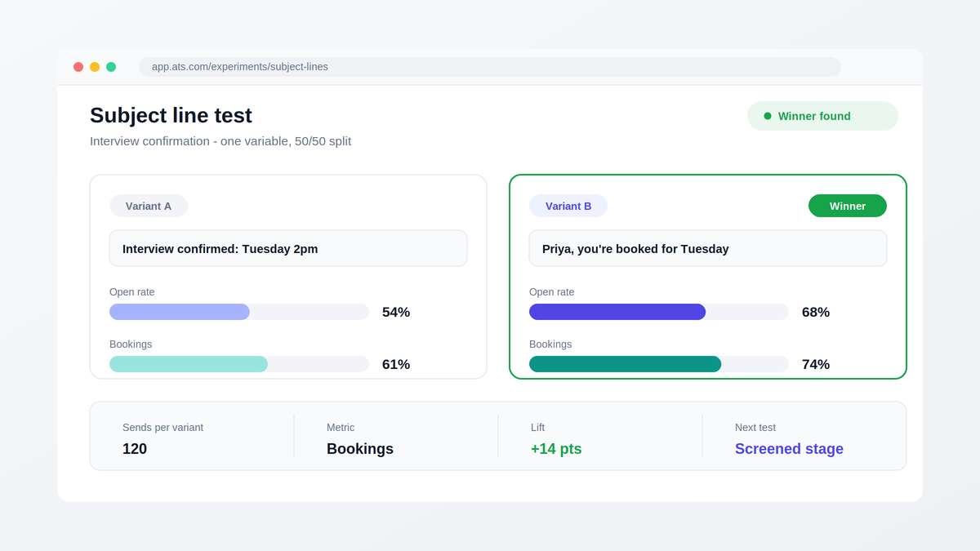Click Variant B open rate bar
980x551 pixels.
tap(659, 312)
